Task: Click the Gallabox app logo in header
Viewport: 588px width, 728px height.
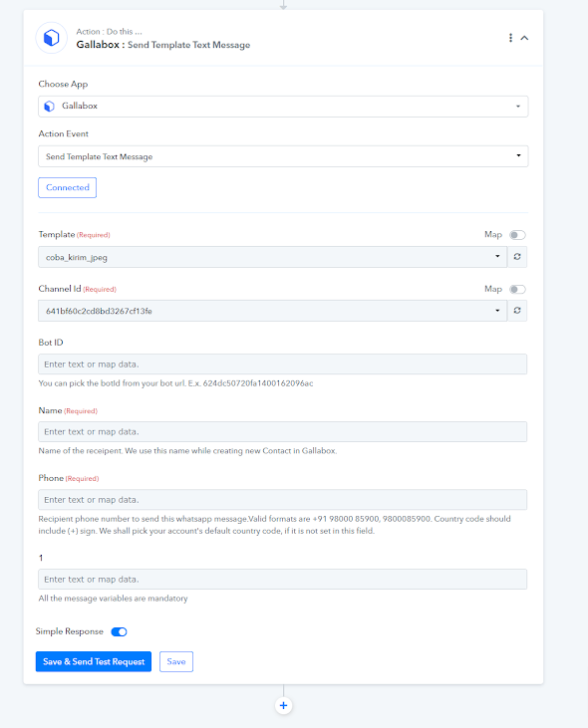Action: tap(52, 38)
